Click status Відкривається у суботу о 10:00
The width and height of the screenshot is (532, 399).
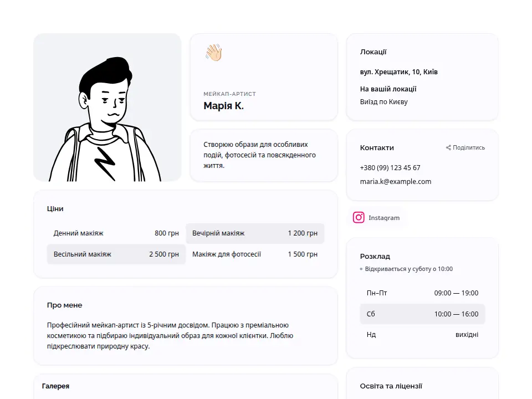(x=406, y=269)
